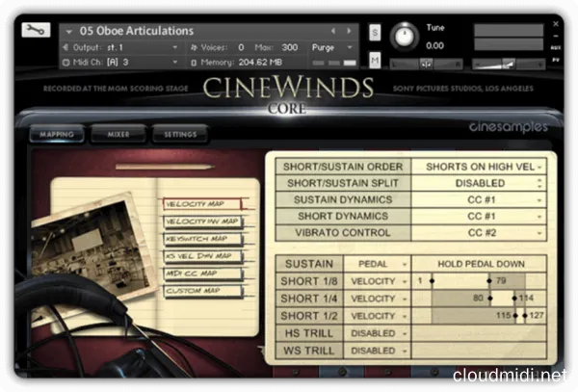Select the Mapping tab
This screenshot has height=392, width=578.
coord(57,134)
